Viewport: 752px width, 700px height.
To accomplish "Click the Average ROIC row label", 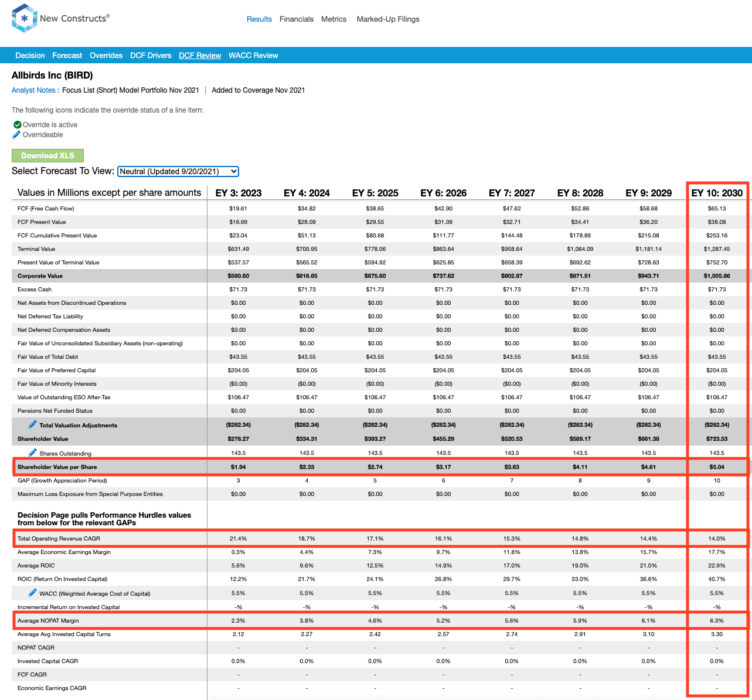I will [x=36, y=566].
